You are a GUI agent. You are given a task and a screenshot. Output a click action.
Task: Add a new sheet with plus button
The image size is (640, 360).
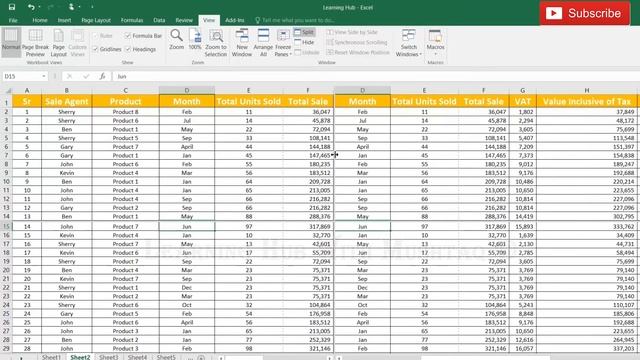[201, 358]
